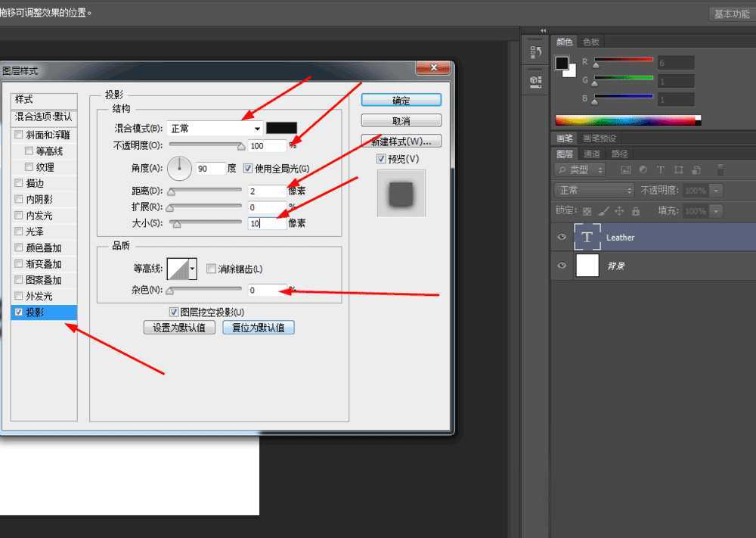Image resolution: width=756 pixels, height=538 pixels.
Task: Click the OK button in Layer Style dialog
Action: tap(401, 99)
